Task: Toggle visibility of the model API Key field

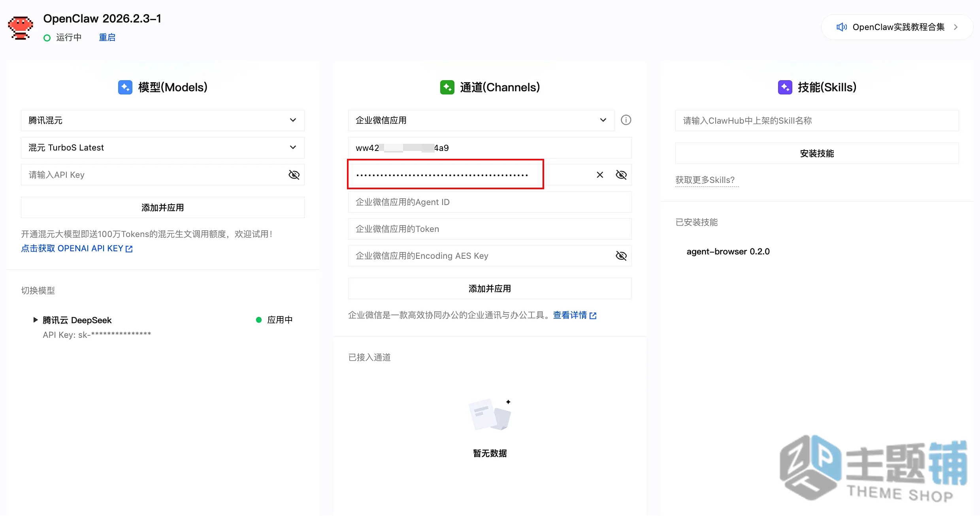Action: coord(294,175)
